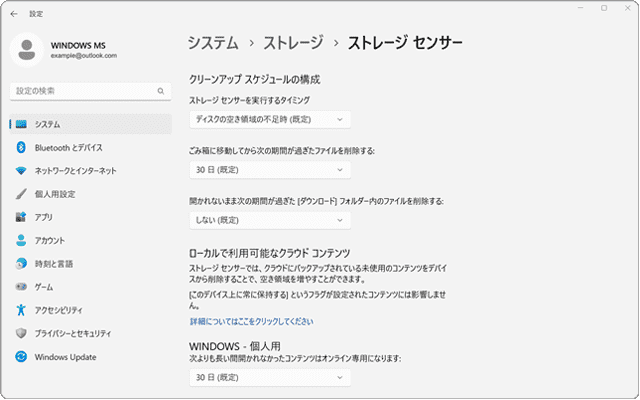Click the WINDOWS - 個人用 heading
Screen dimensions: 640x400
tap(235, 347)
